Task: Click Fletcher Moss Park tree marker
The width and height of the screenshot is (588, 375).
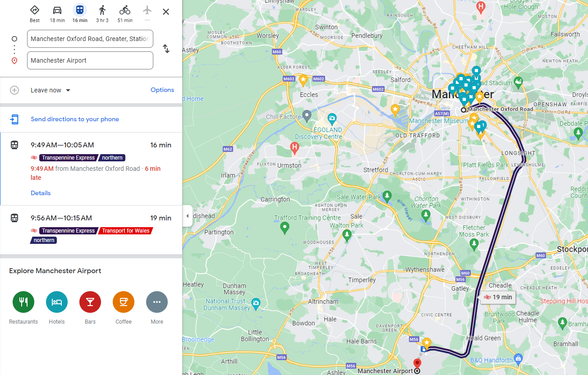Action: [473, 245]
